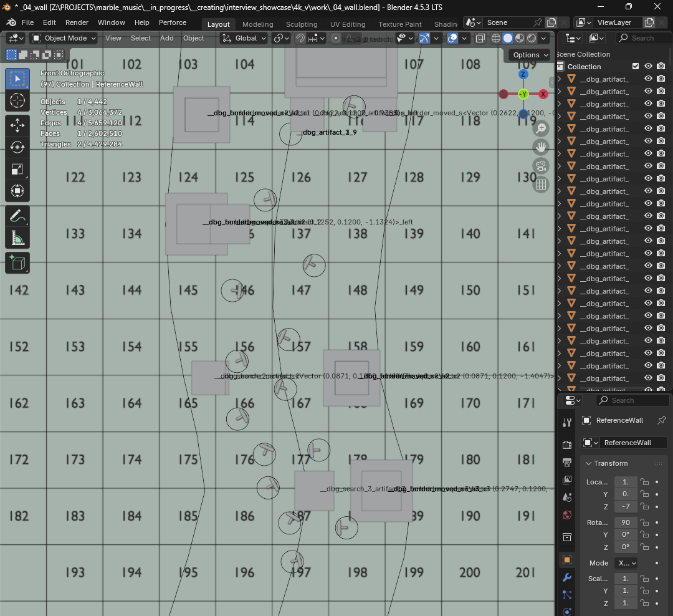
Task: Open the Object Mode dropdown
Action: coord(63,38)
